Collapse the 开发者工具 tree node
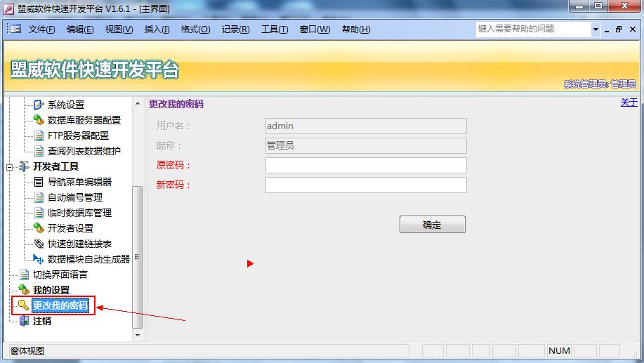The height and width of the screenshot is (363, 644). tap(9, 166)
